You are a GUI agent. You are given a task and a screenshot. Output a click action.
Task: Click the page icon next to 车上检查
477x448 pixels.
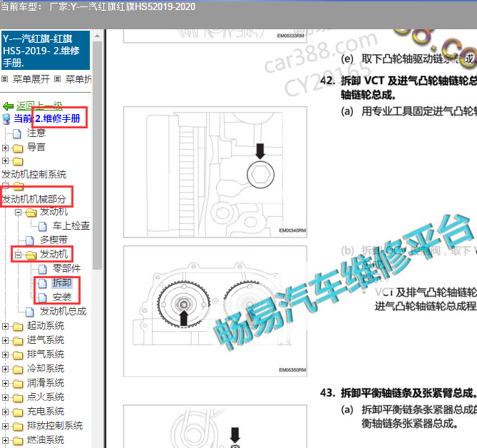pos(43,226)
